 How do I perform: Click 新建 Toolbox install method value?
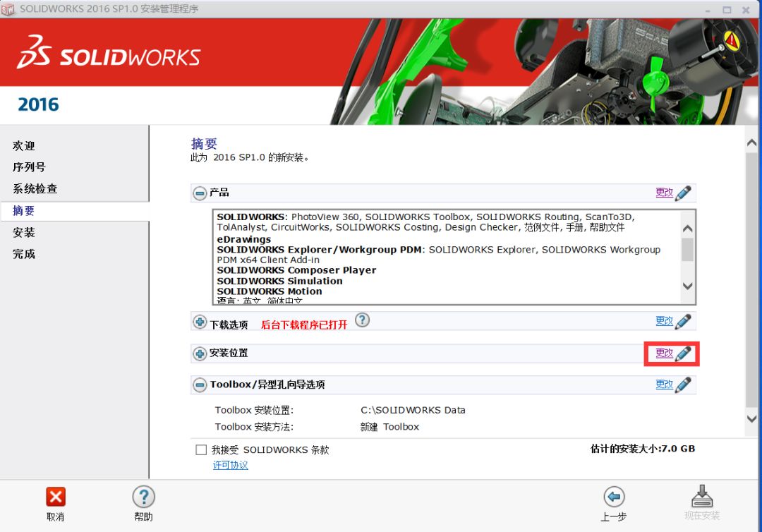pos(389,427)
